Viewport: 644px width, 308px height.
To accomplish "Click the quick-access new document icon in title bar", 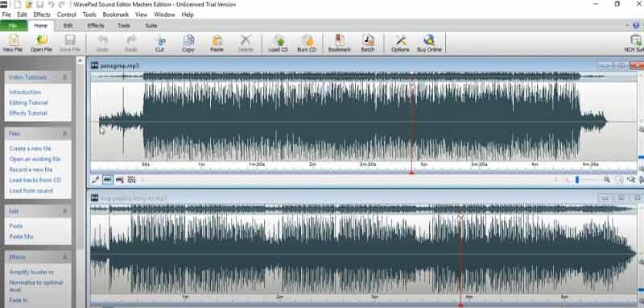I will point(18,5).
